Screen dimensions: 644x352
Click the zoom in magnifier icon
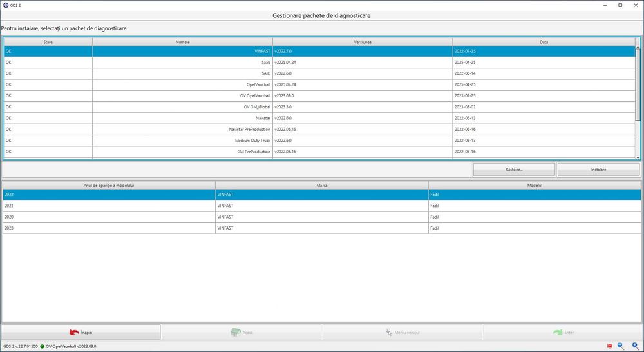pos(636,346)
